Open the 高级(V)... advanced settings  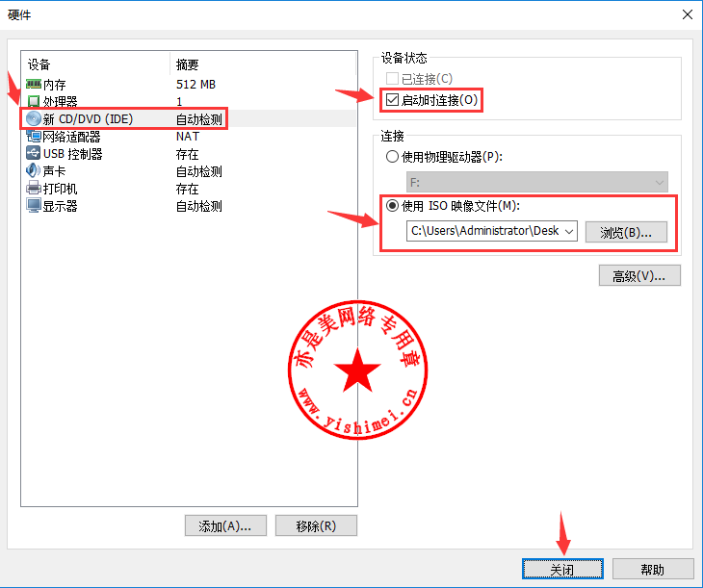(x=639, y=275)
